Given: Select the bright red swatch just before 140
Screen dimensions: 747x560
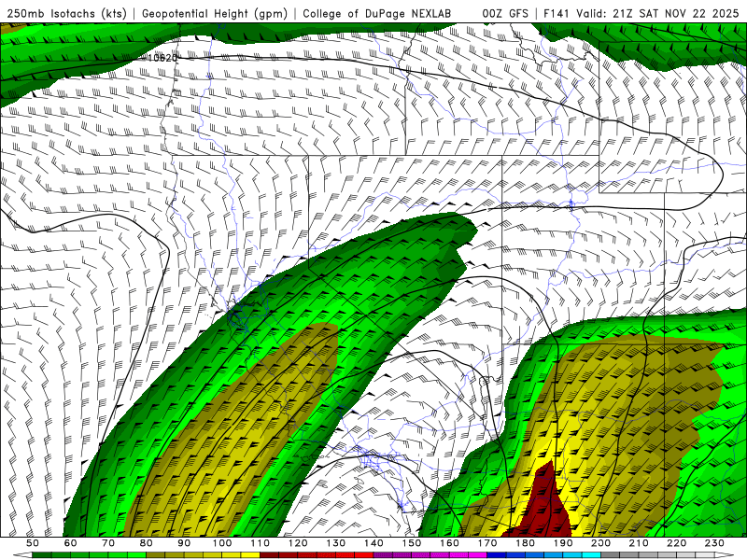Looking at the screenshot, I should (x=364, y=554).
